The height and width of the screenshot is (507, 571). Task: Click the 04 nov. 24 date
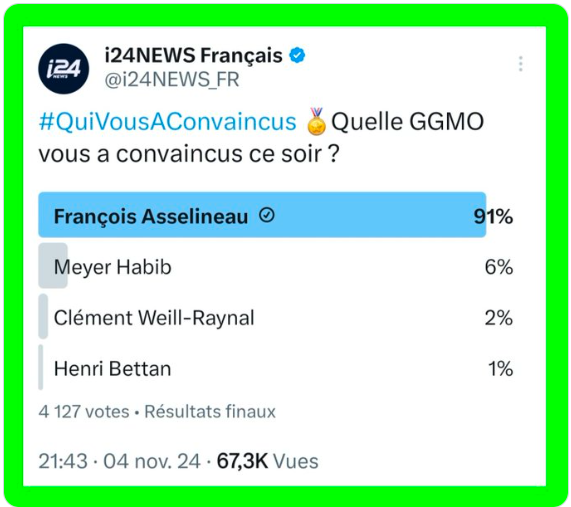point(152,461)
